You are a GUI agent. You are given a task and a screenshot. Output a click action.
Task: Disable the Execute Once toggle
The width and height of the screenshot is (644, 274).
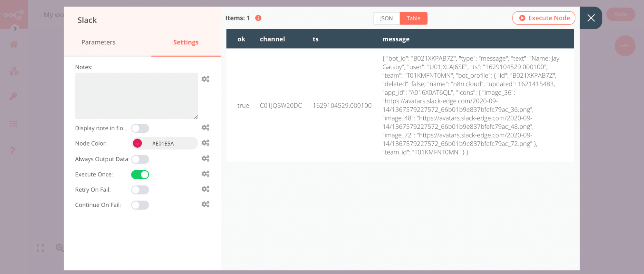point(140,175)
